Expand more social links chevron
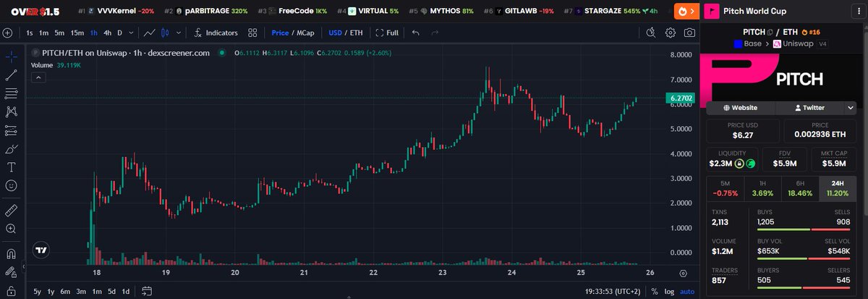The height and width of the screenshot is (299, 868). point(850,107)
